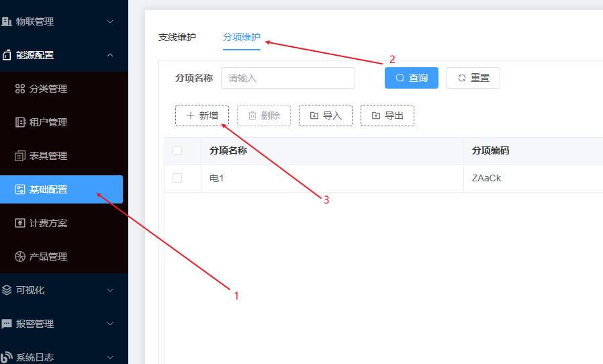This screenshot has width=603, height=364.
Task: Click the 电1 name cell
Action: coord(332,178)
